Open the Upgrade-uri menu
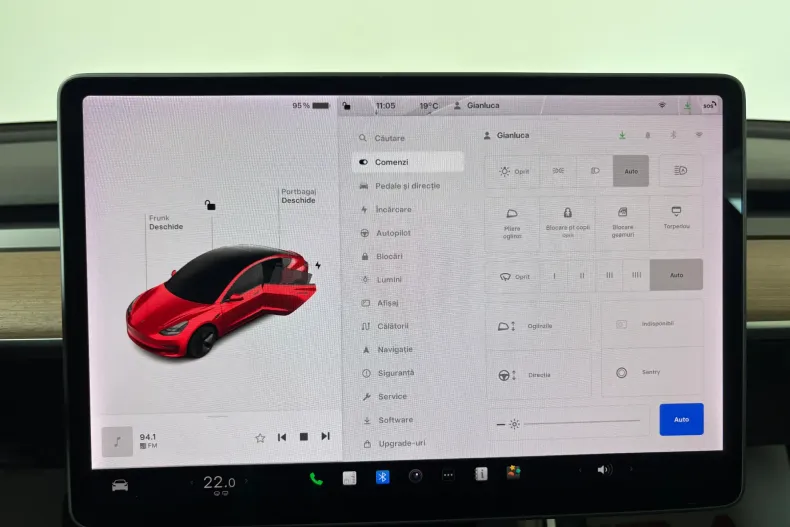 [395, 444]
